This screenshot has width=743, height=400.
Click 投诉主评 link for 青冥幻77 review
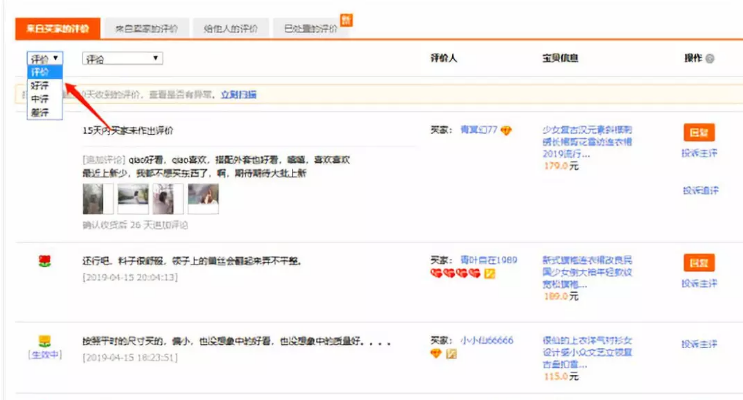(x=699, y=153)
